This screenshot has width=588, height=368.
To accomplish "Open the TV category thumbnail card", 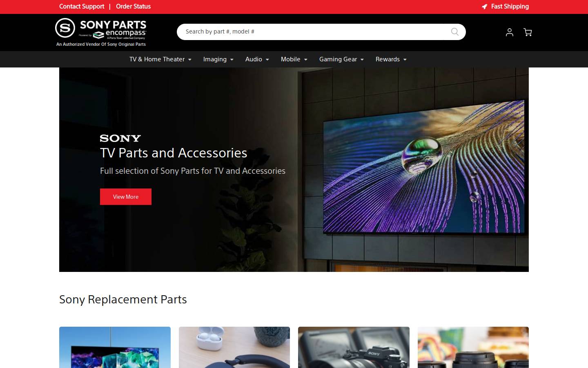I will pos(115,347).
